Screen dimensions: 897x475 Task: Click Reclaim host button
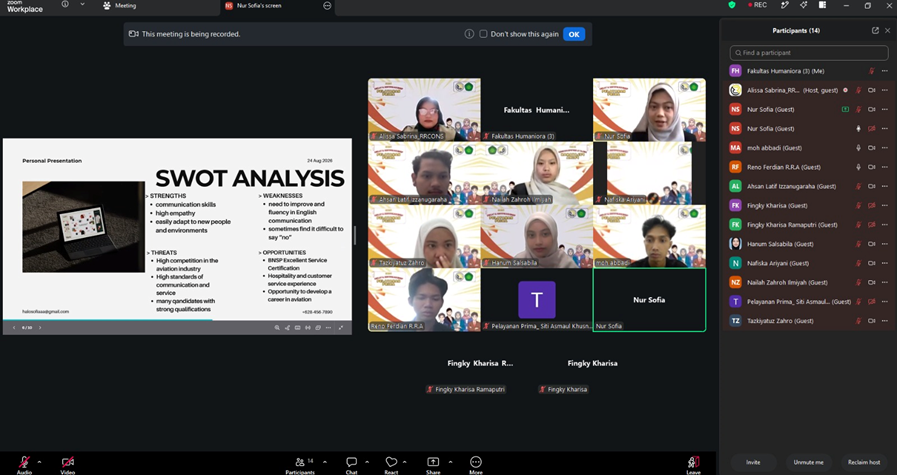point(864,462)
